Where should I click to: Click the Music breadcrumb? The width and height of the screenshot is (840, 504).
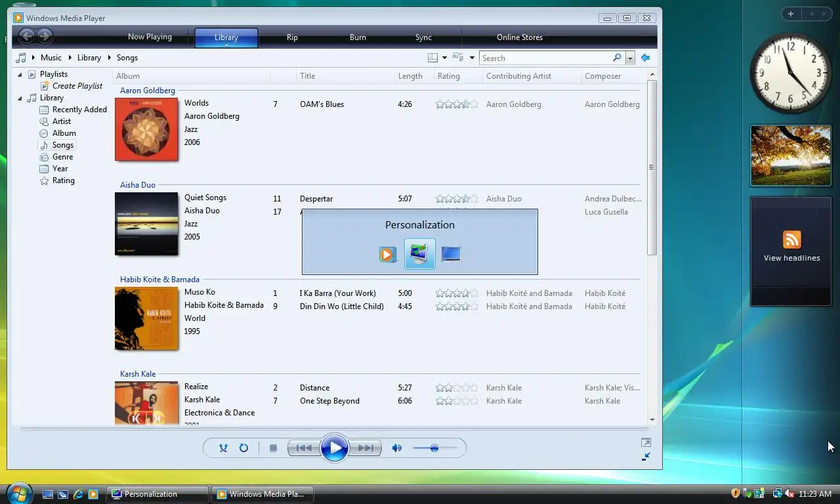tap(51, 58)
